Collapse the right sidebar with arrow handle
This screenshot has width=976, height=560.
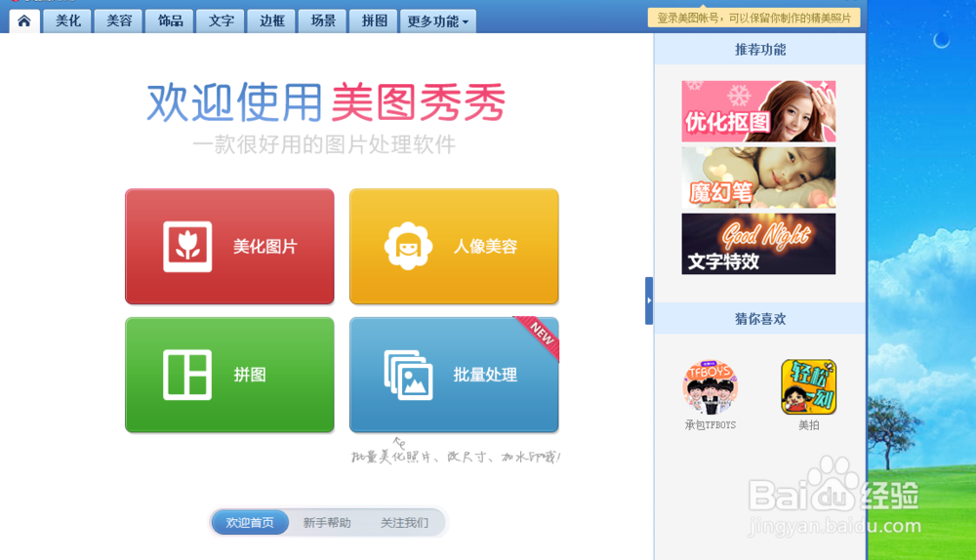pos(649,300)
